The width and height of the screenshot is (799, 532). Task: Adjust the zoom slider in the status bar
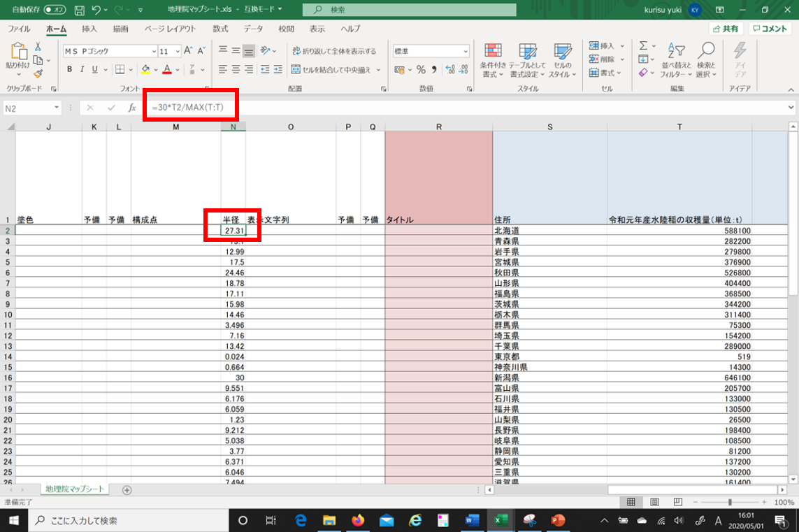pyautogui.click(x=730, y=503)
